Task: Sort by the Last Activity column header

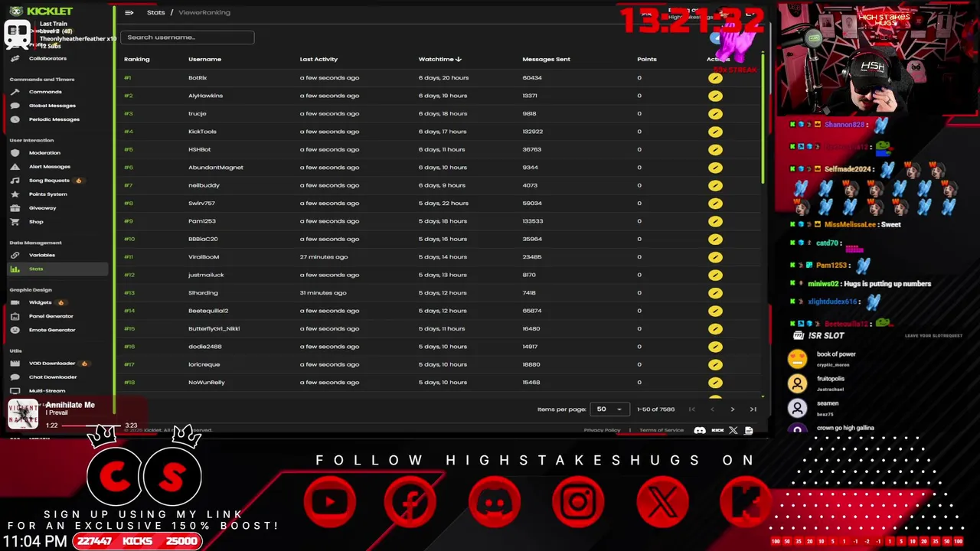Action: (318, 59)
